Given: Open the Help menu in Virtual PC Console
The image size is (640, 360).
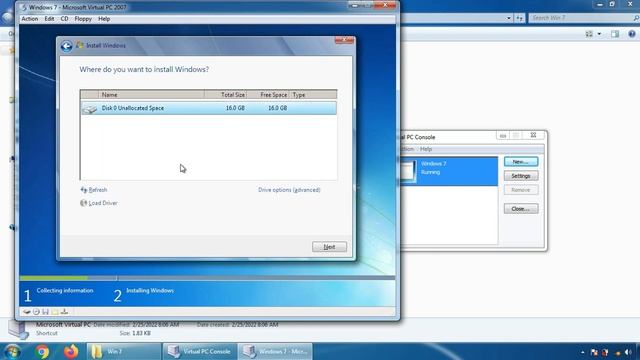Looking at the screenshot, I should (426, 149).
